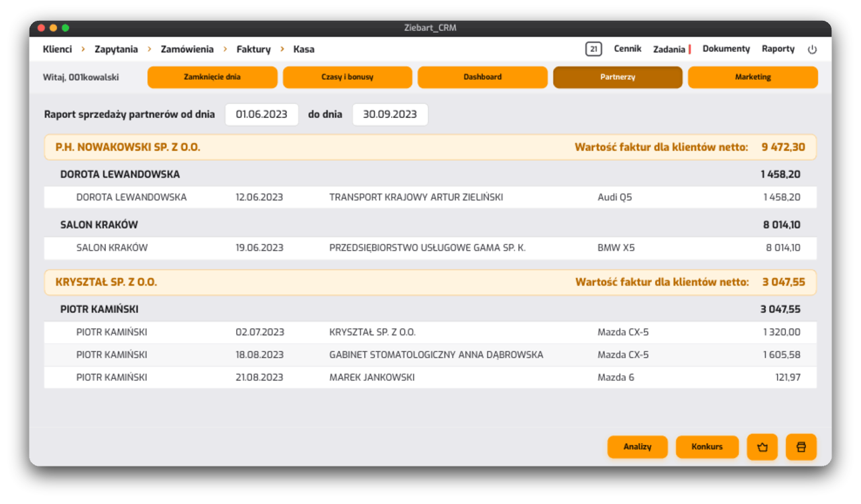Click the basket icon button
This screenshot has height=504, width=861.
[x=762, y=447]
